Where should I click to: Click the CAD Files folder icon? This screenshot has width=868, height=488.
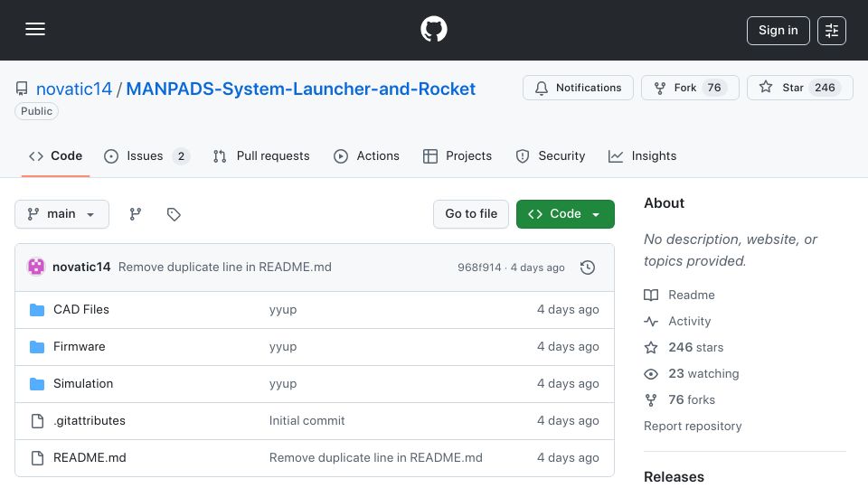point(37,310)
